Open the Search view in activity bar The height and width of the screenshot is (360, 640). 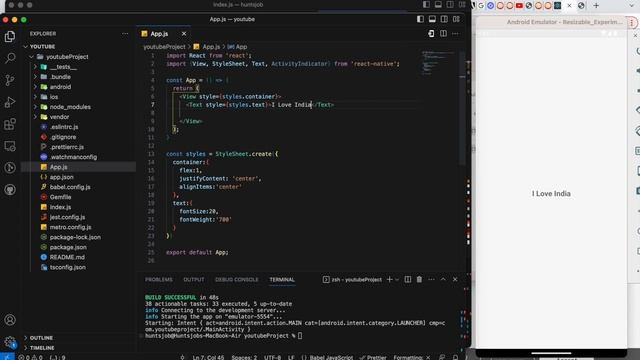10,58
